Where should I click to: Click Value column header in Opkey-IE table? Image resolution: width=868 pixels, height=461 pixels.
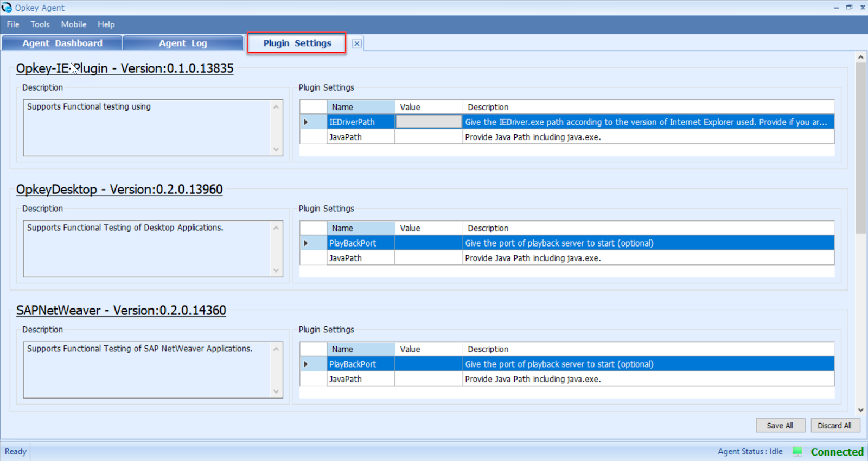click(429, 108)
